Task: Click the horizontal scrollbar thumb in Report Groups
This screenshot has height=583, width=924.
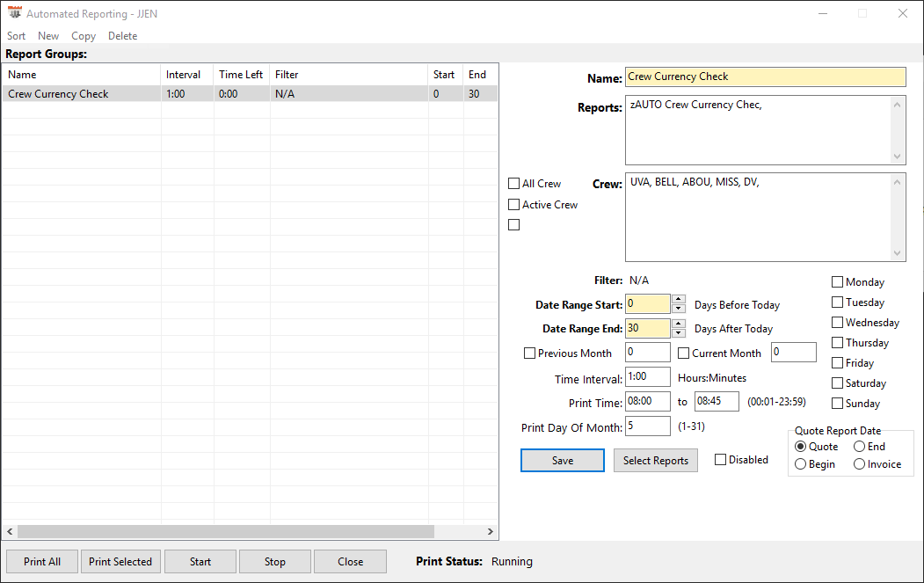Action: (x=226, y=532)
